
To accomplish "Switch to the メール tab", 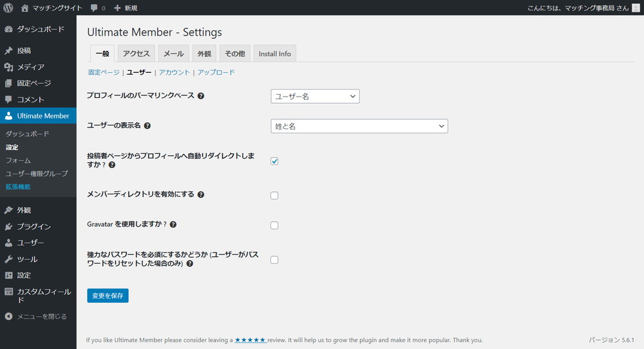I will (x=174, y=53).
